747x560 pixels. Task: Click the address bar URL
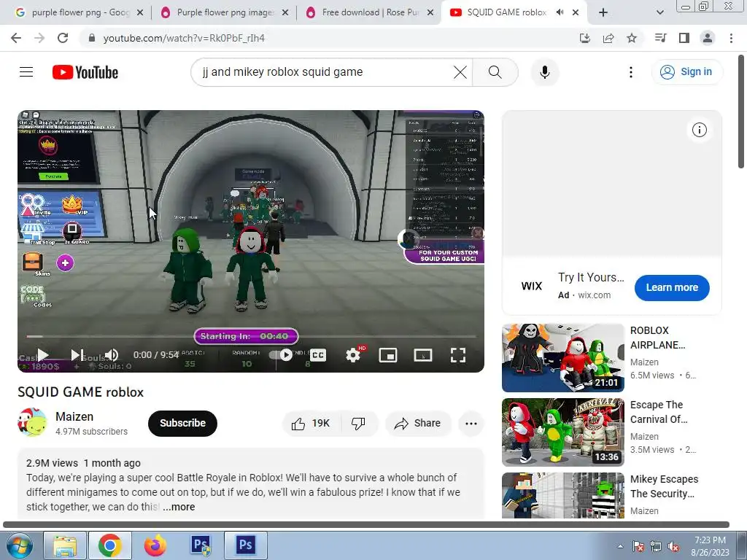click(184, 38)
